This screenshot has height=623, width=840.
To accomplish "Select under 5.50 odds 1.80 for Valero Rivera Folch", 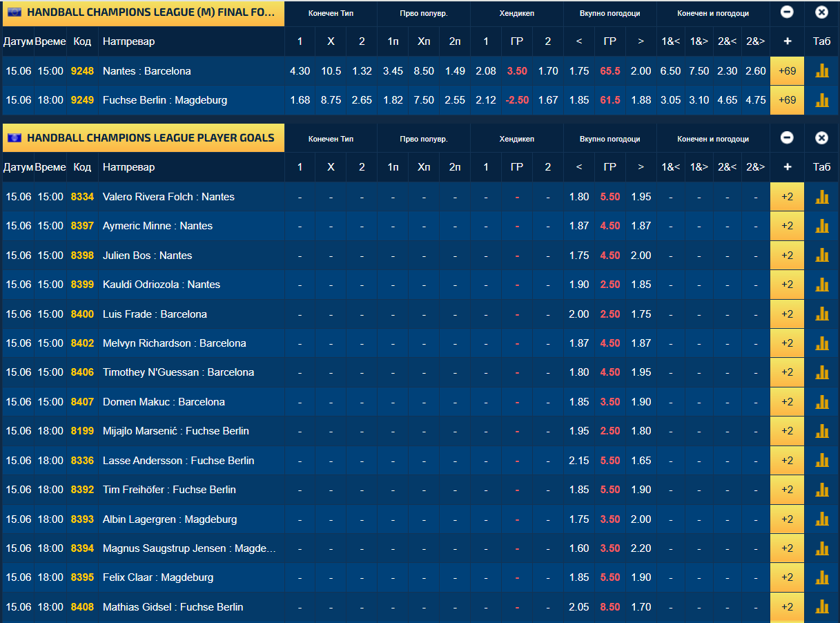I will pyautogui.click(x=579, y=197).
